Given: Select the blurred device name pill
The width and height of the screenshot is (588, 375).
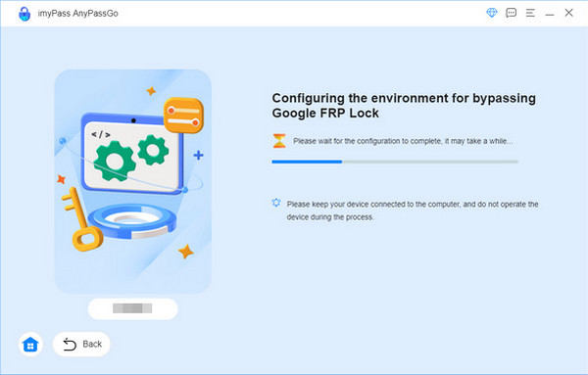Looking at the screenshot, I should pyautogui.click(x=132, y=308).
